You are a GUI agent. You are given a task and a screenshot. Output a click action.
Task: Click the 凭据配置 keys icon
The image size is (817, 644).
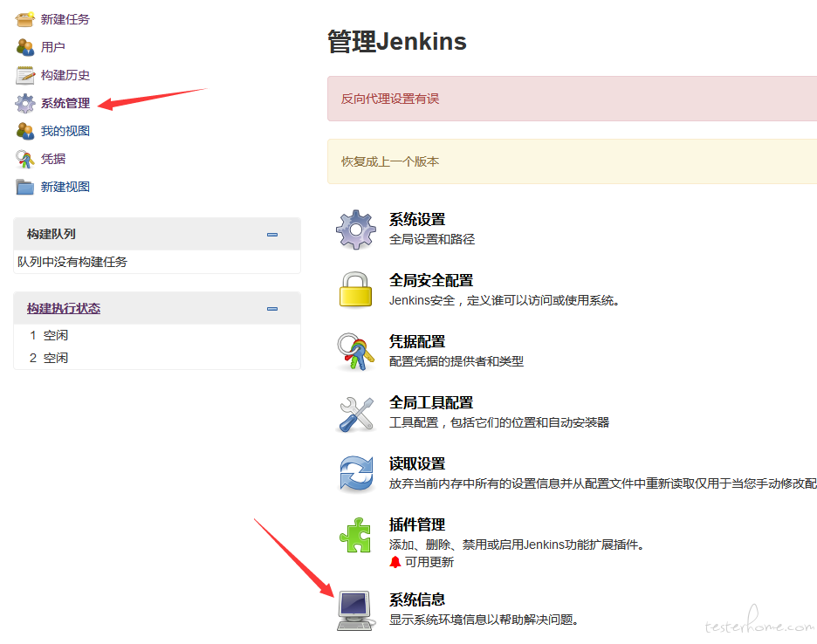(x=356, y=352)
